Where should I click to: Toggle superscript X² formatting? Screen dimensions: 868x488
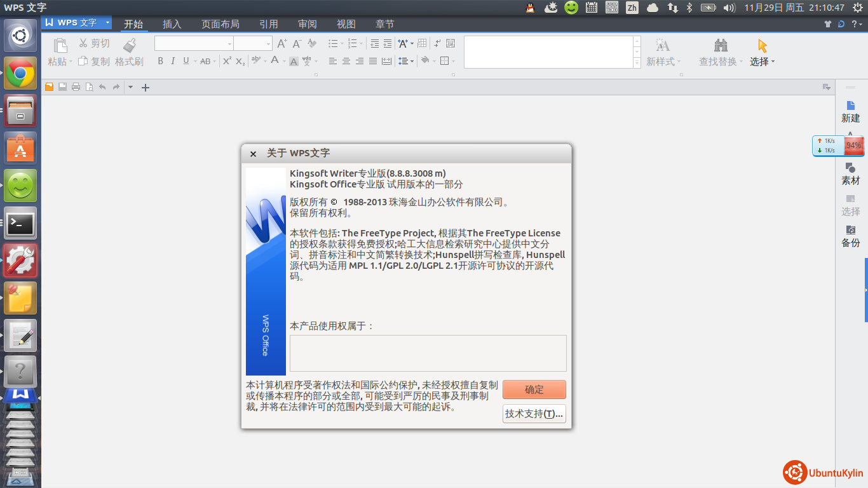click(227, 62)
